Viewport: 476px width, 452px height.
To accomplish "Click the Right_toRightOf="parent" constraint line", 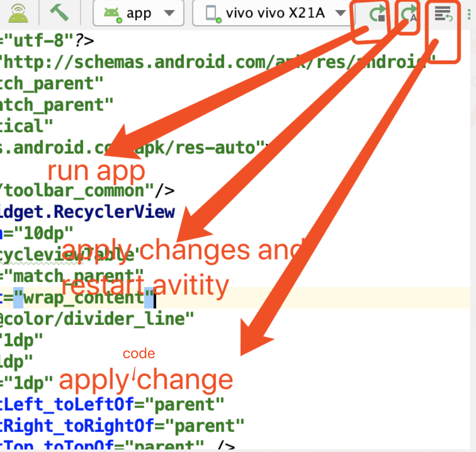I will pyautogui.click(x=122, y=426).
